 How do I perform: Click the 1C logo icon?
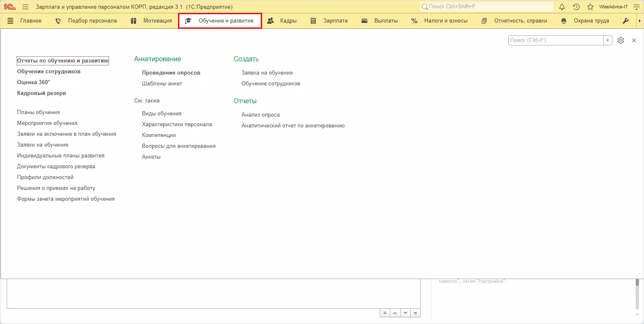pyautogui.click(x=10, y=7)
